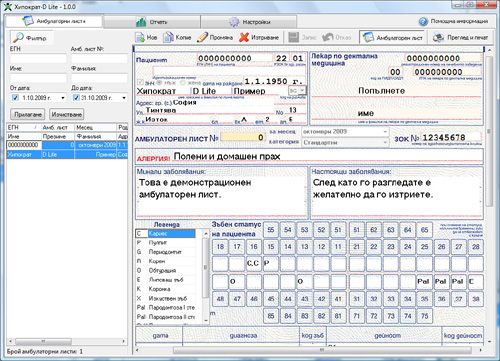Click the Копие (copy) toolbar icon
The width and height of the screenshot is (500, 361).
coord(168,37)
